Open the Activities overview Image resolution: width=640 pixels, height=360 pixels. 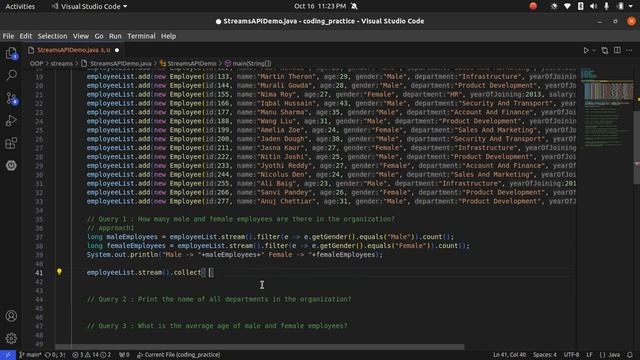tap(20, 6)
